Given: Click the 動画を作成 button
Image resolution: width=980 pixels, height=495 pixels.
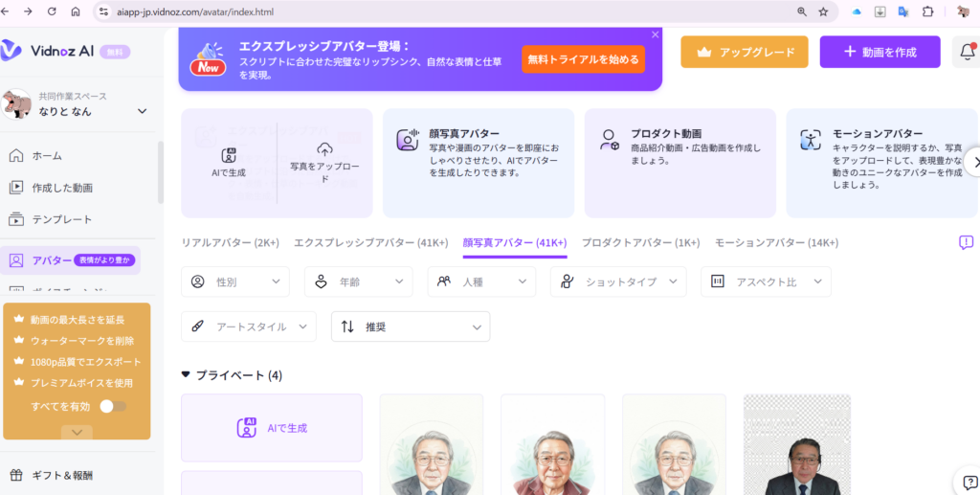Looking at the screenshot, I should click(880, 52).
